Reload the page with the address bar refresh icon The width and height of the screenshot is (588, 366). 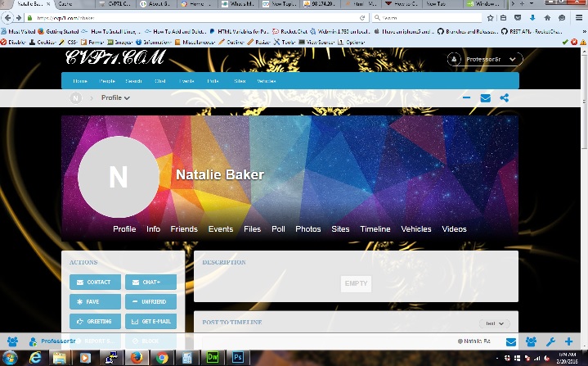point(362,18)
